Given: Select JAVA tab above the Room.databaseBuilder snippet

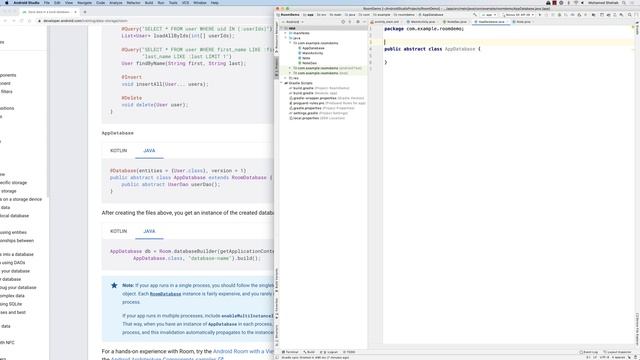Looking at the screenshot, I should (149, 231).
